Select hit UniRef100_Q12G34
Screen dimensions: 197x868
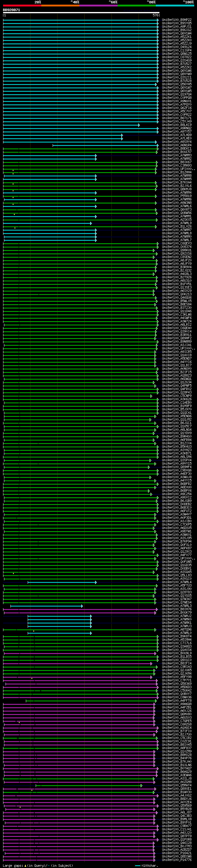[x=177, y=382]
